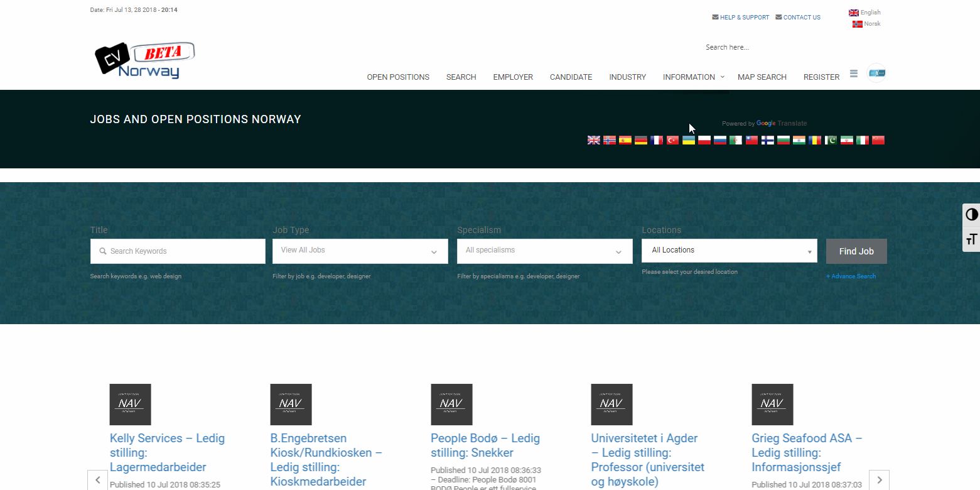Expand the Information menu arrow
Screen dimensions: 980x490
click(722, 77)
